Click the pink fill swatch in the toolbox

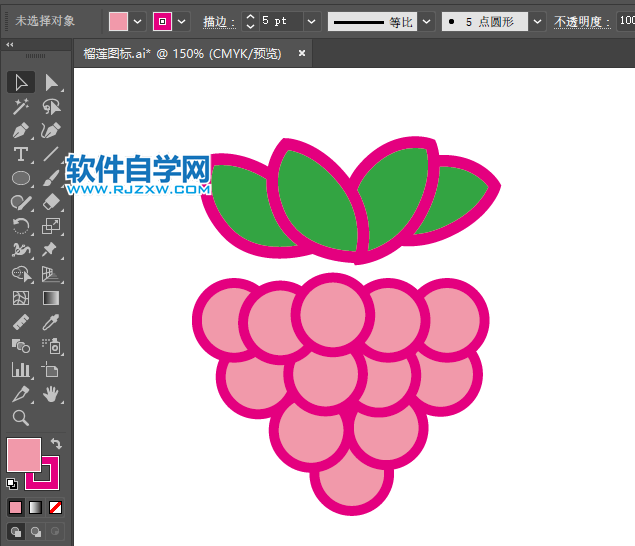(24, 455)
